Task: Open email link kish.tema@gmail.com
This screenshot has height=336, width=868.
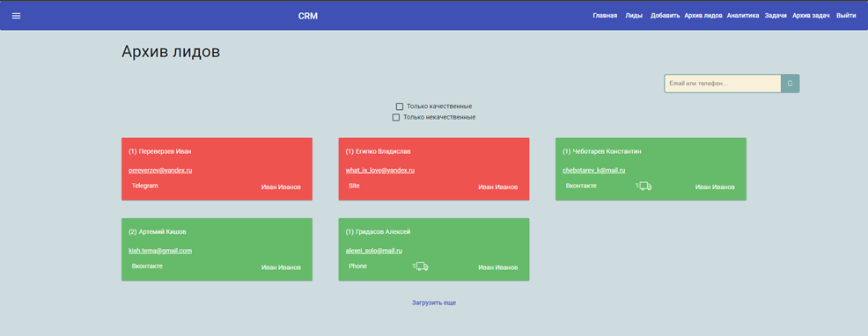Action: [160, 251]
